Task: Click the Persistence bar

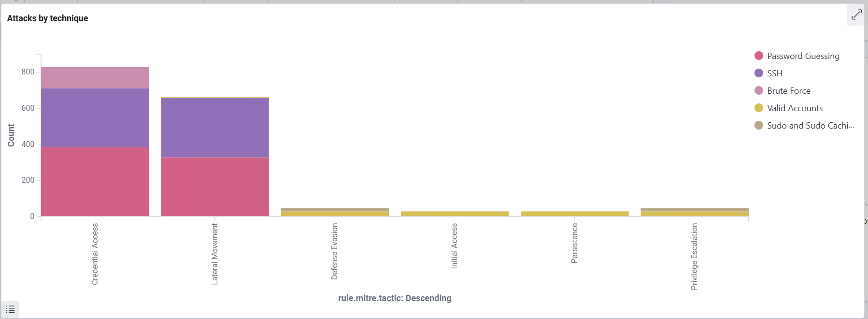Action: point(575,214)
